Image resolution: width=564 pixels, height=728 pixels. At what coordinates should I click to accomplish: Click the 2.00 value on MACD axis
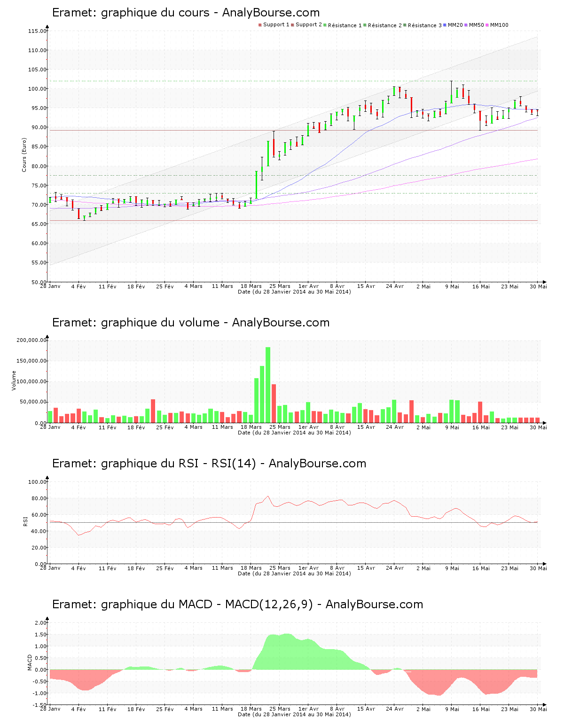coord(40,623)
